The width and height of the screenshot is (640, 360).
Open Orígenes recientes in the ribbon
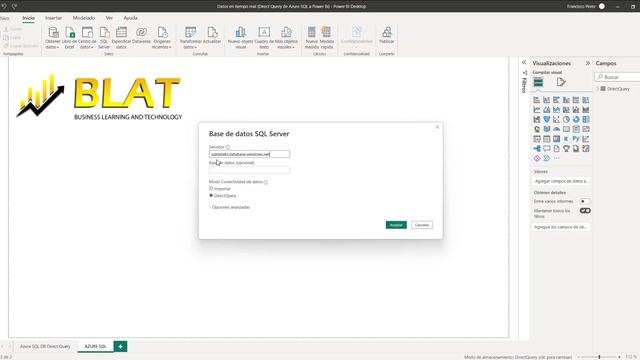point(162,38)
